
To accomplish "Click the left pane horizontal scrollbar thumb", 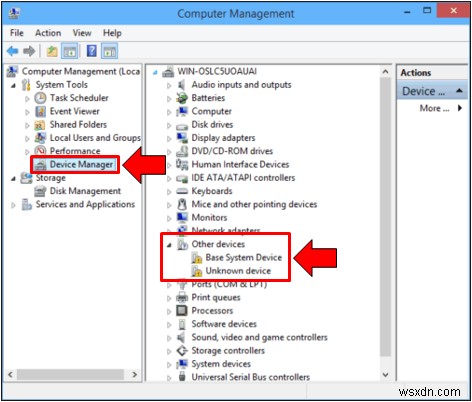I will coord(70,374).
